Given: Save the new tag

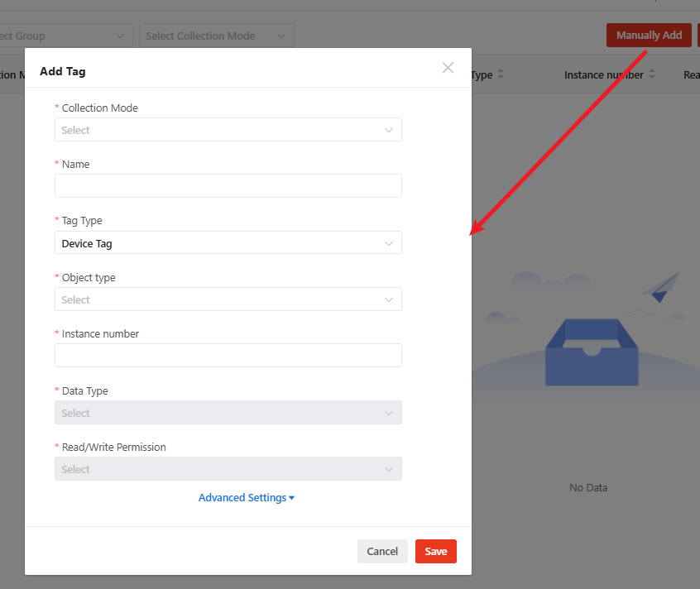Looking at the screenshot, I should point(435,551).
